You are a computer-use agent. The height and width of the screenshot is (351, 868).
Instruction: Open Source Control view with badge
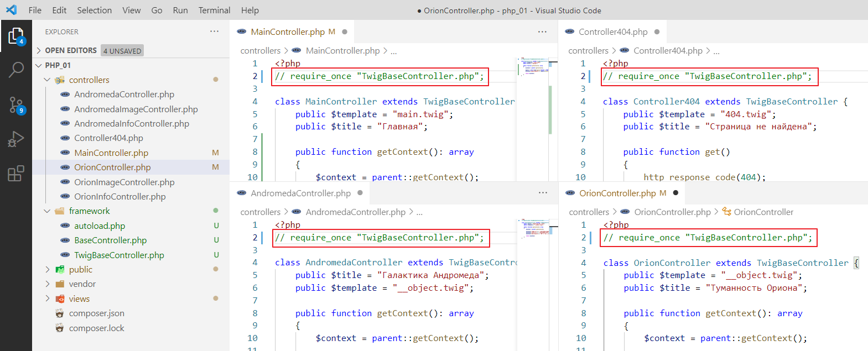(x=16, y=104)
